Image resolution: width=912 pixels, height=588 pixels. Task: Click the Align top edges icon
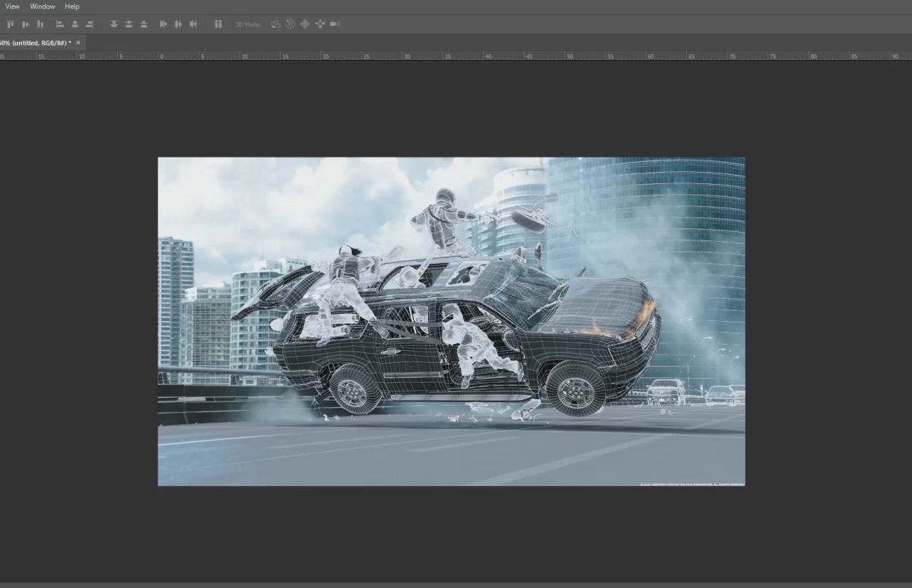[11, 24]
